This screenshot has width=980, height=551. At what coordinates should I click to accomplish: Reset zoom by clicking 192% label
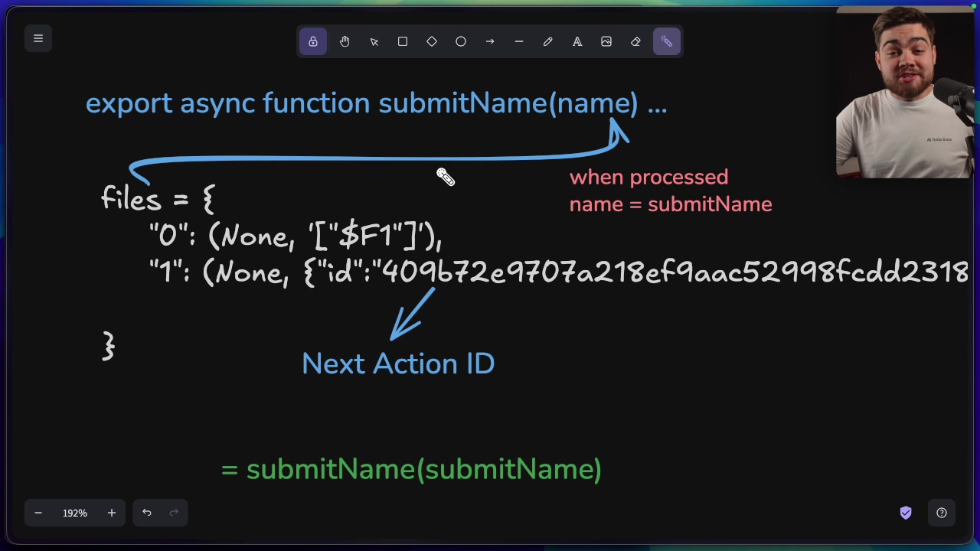[x=74, y=513]
